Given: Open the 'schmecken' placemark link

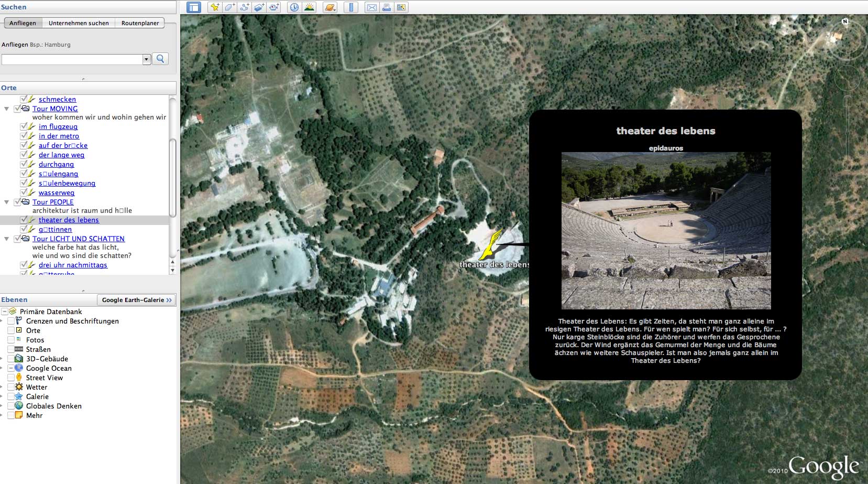Looking at the screenshot, I should click(57, 99).
